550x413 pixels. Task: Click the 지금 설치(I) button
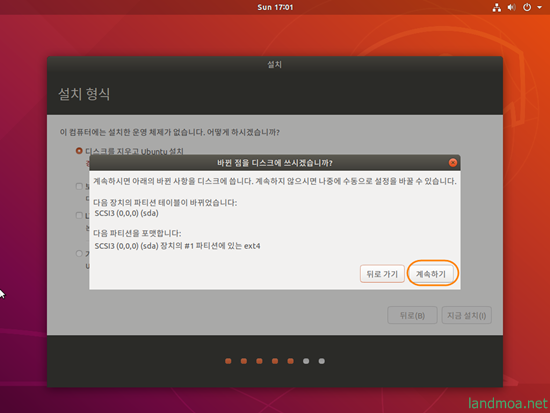click(x=467, y=315)
